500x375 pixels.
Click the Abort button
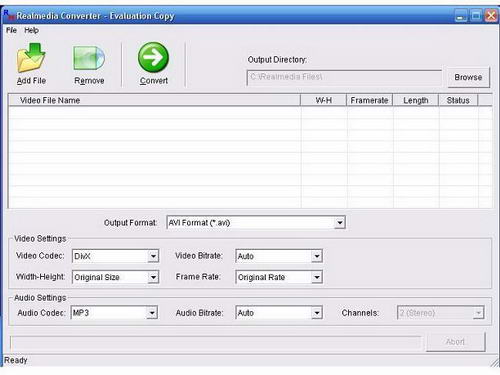click(455, 342)
